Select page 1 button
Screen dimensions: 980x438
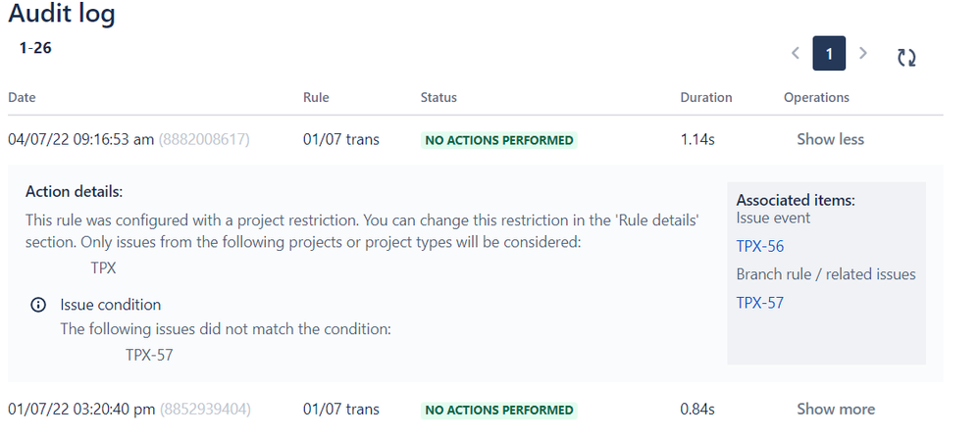829,54
